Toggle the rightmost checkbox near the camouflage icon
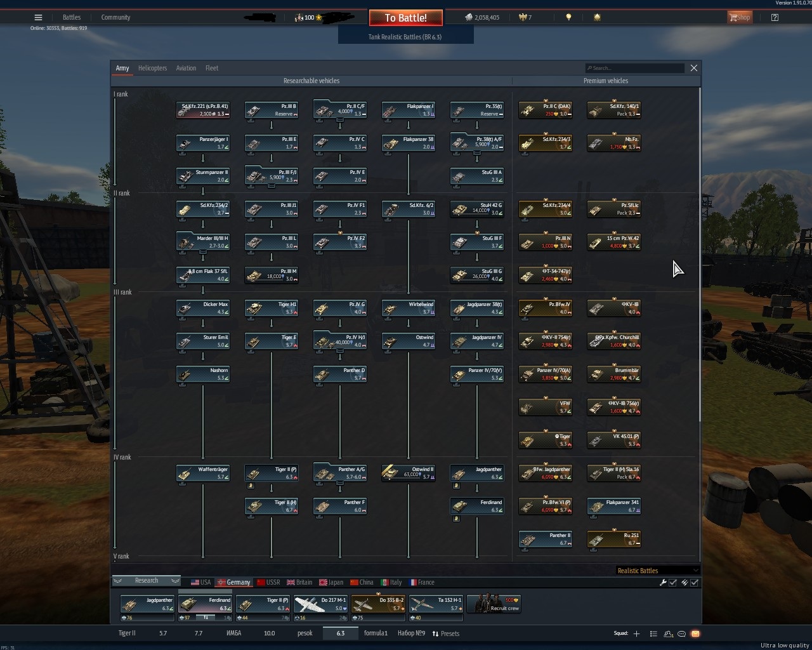The height and width of the screenshot is (650, 812). pyautogui.click(x=695, y=582)
